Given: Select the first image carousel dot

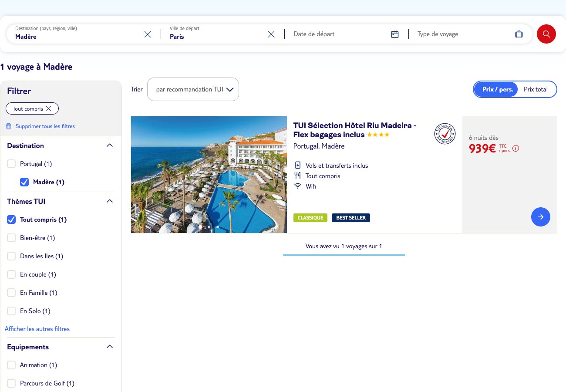Looking at the screenshot, I should [200, 227].
